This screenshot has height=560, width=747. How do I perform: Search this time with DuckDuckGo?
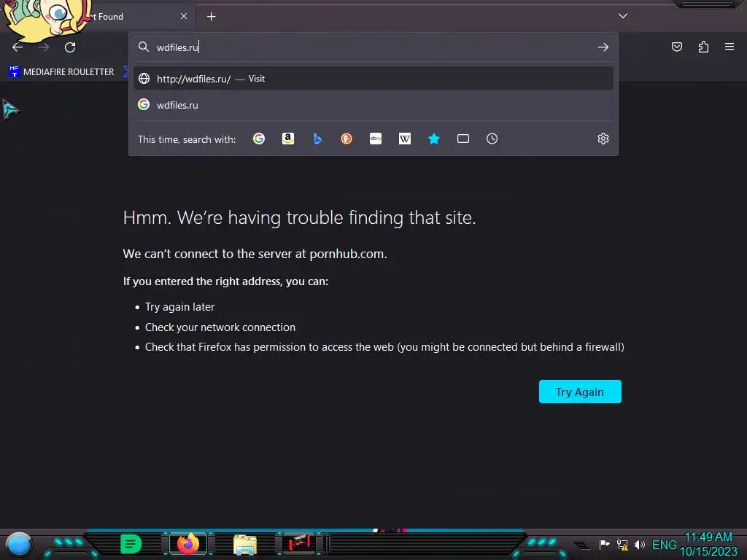coord(347,139)
